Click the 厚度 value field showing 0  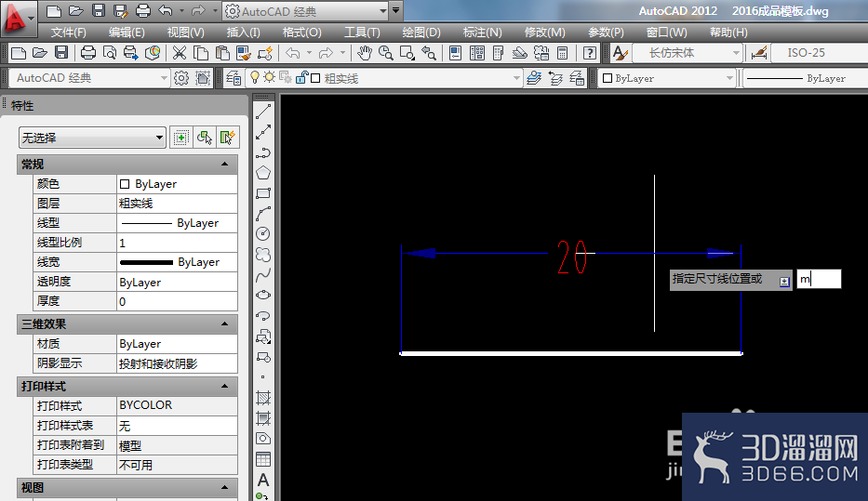pyautogui.click(x=177, y=301)
